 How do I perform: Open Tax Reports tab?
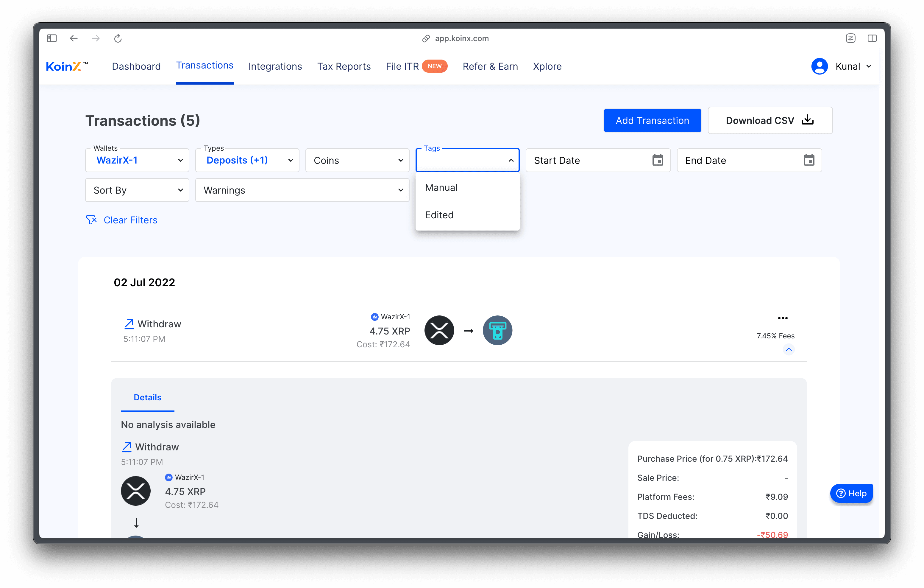(x=344, y=66)
